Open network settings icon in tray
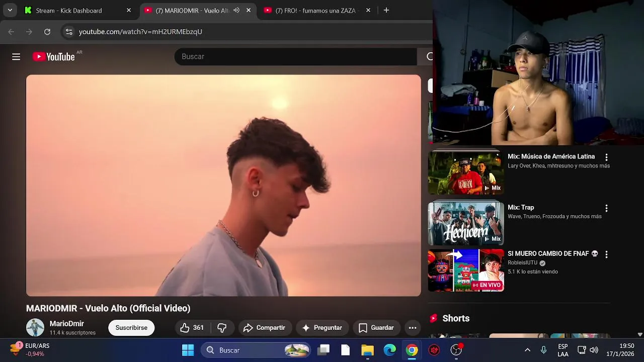 point(582,350)
